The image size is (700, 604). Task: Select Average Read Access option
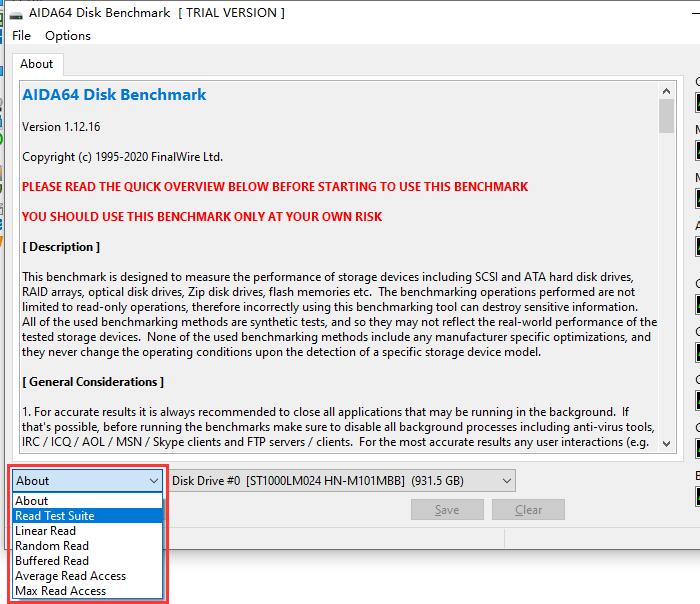point(70,576)
